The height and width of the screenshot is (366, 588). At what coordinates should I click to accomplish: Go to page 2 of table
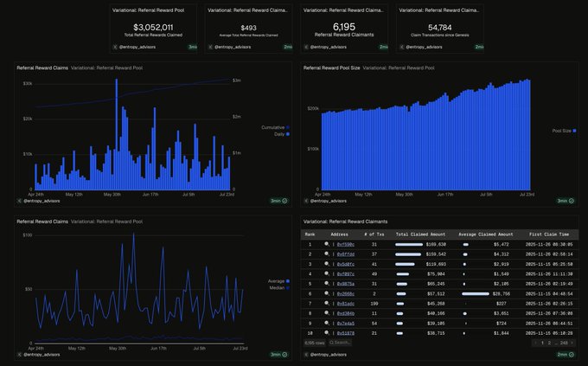pos(549,343)
